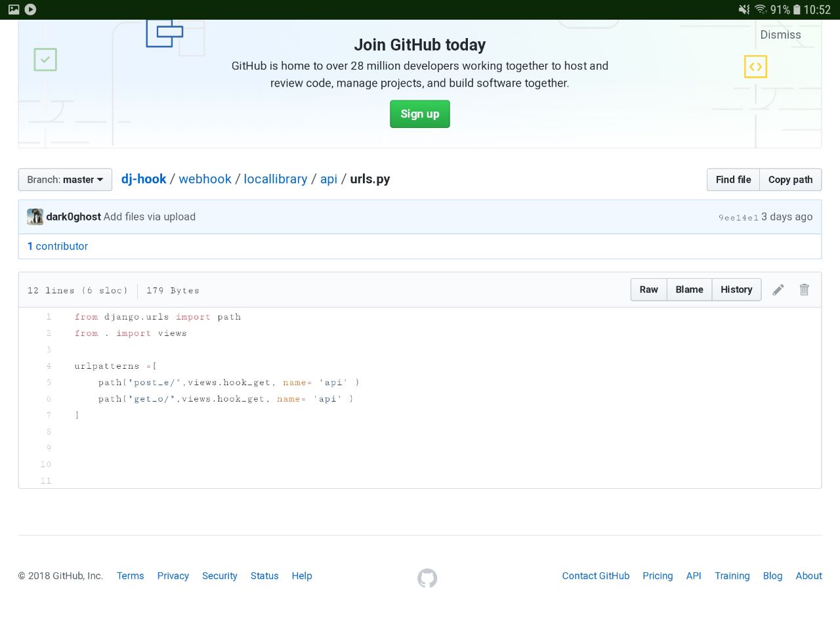Click the 'Join GitHub today' heading
The width and height of the screenshot is (840, 630).
coord(420,45)
